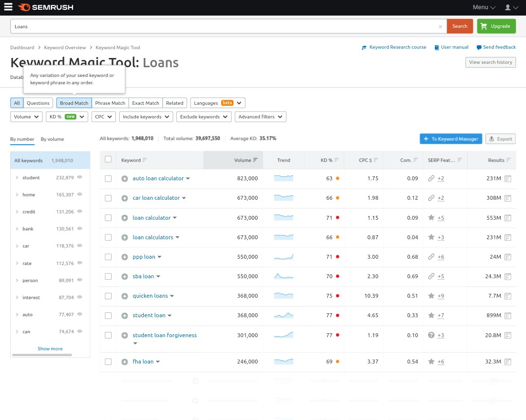View SERP snapshot for loan calculator row
526x420 pixels.
tap(508, 218)
